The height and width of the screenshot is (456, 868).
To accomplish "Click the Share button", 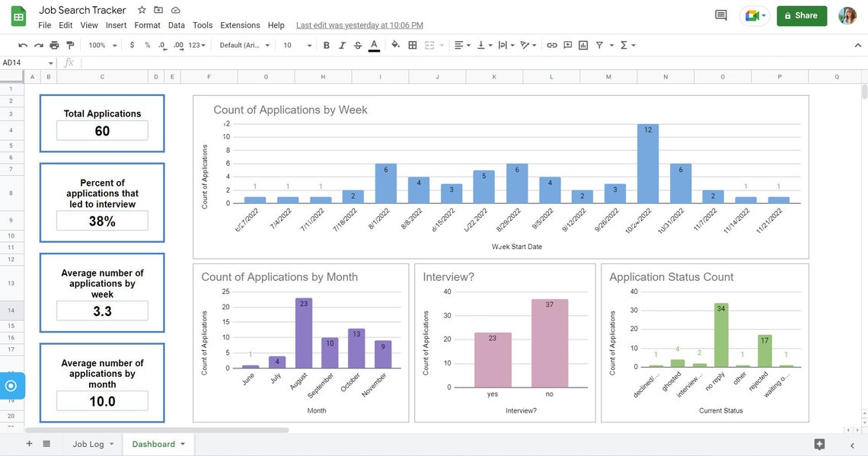I will pos(801,15).
